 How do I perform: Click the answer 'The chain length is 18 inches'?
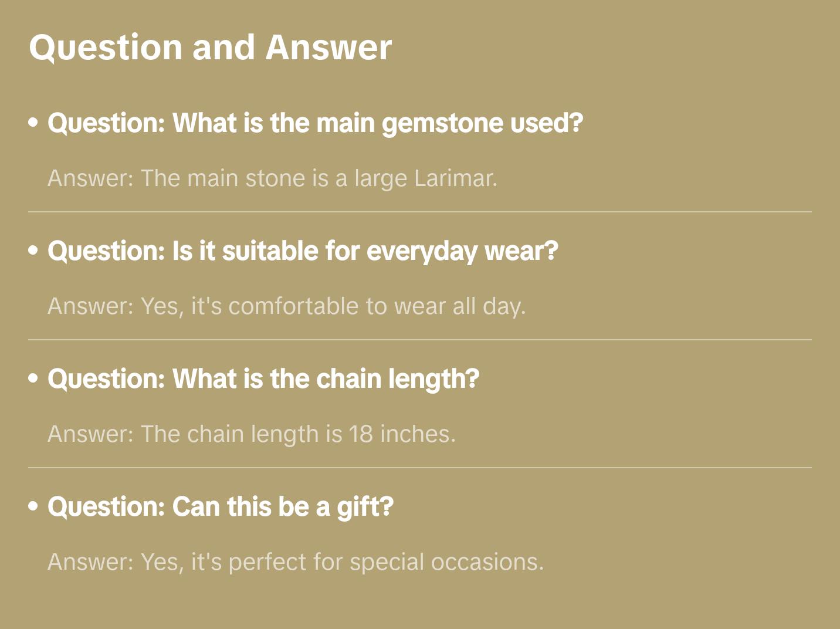[x=251, y=434]
